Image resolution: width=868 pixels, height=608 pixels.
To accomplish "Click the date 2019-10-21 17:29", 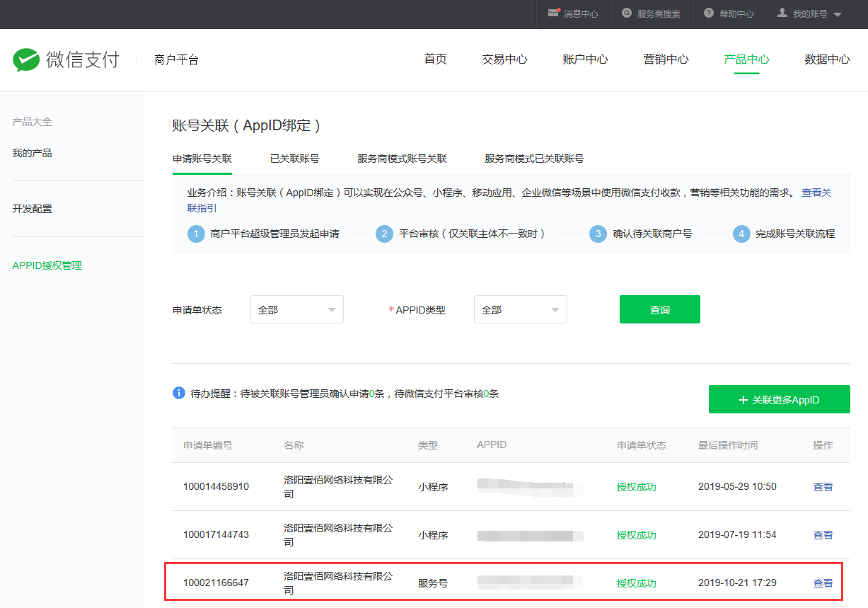I will coord(737,583).
